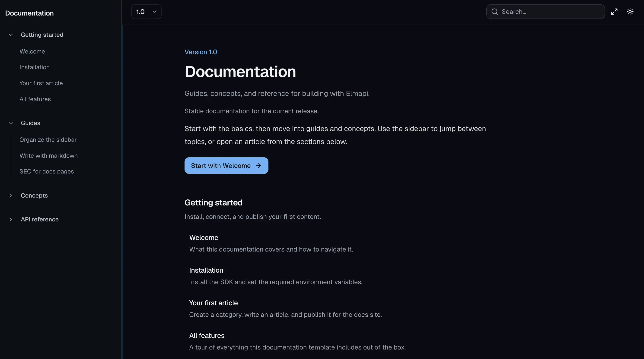
Task: Focus the Search input field
Action: point(545,12)
